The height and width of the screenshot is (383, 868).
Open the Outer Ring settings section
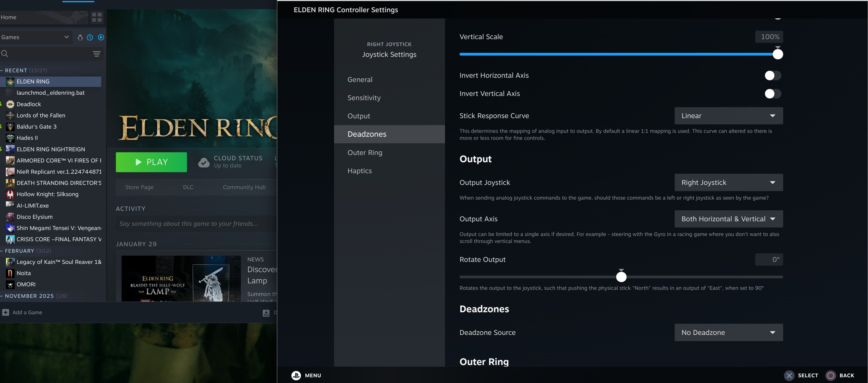pos(365,153)
